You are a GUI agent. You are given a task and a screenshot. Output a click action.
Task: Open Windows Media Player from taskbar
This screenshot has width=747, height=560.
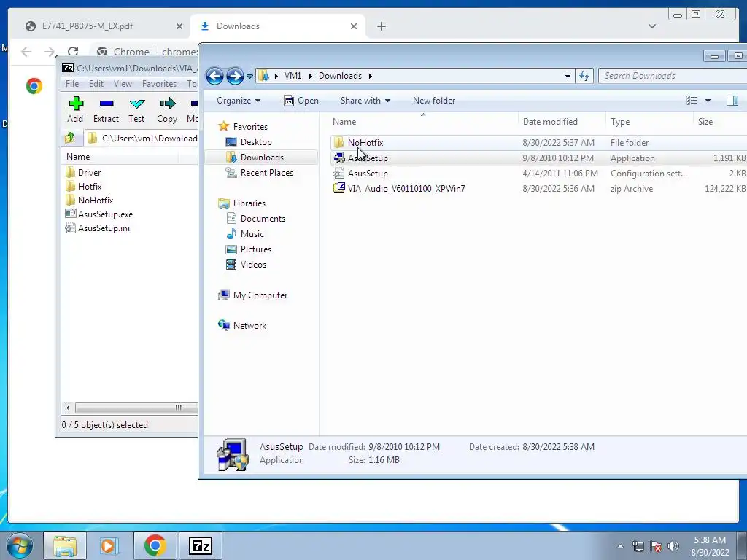(109, 545)
